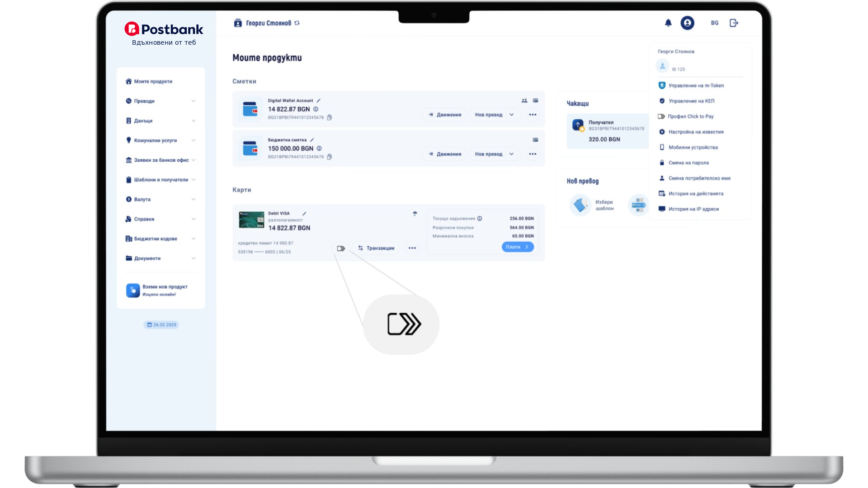Open Мобилни устройства
This screenshot has height=488, width=868.
(x=688, y=147)
